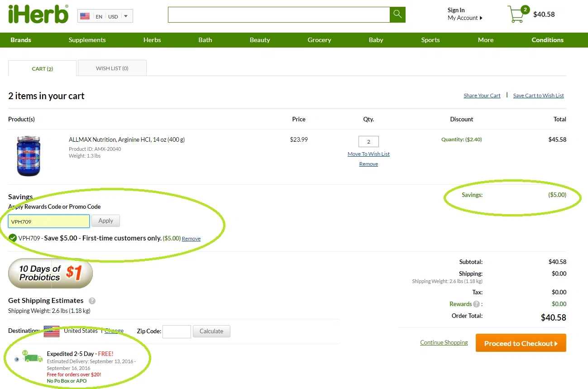Click the US flag in language selector

pos(85,16)
